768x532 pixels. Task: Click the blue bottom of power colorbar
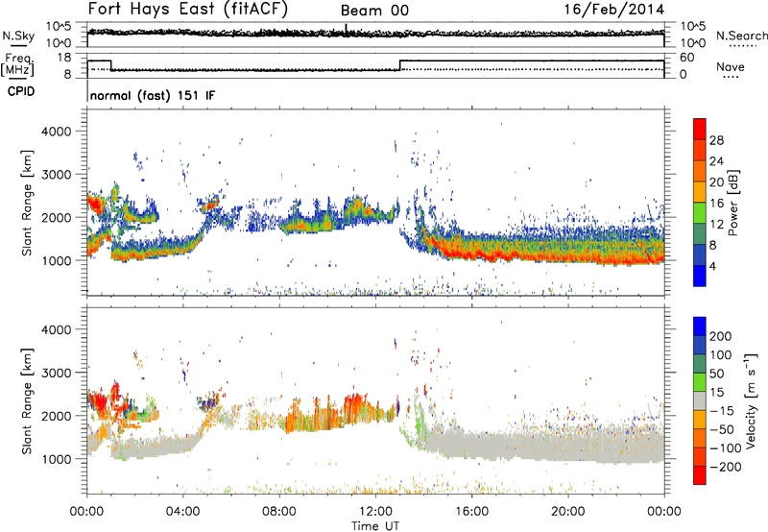pyautogui.click(x=700, y=276)
